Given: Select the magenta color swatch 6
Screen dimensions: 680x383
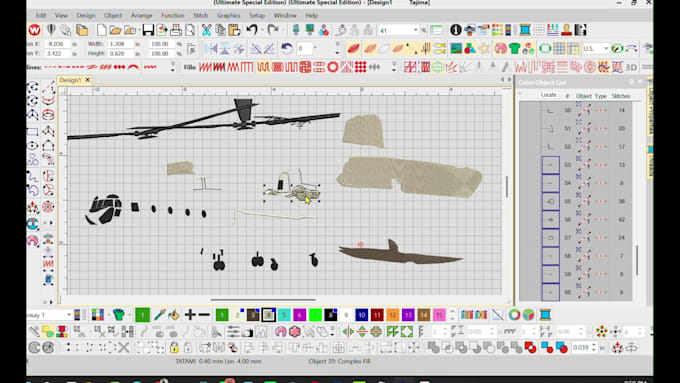Looking at the screenshot, I should (x=299, y=315).
